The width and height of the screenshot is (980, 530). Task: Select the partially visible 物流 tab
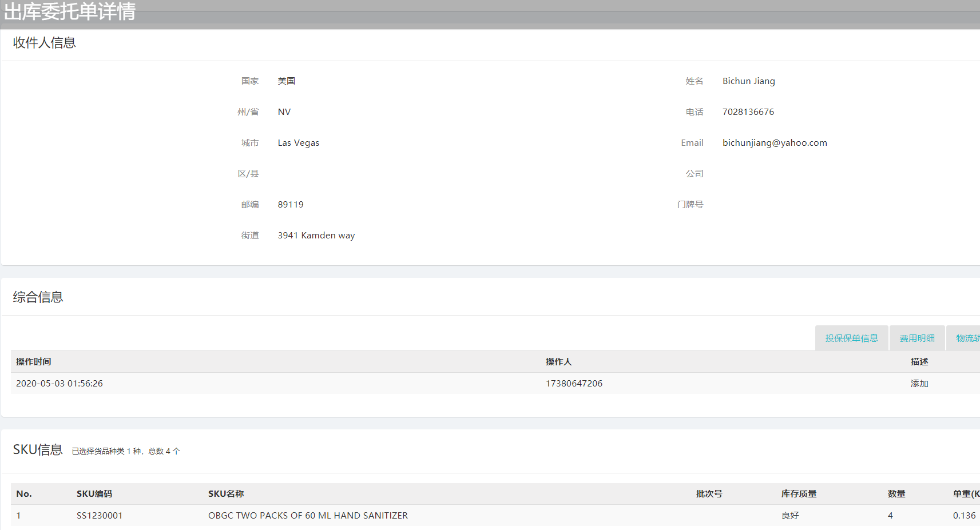(x=967, y=338)
